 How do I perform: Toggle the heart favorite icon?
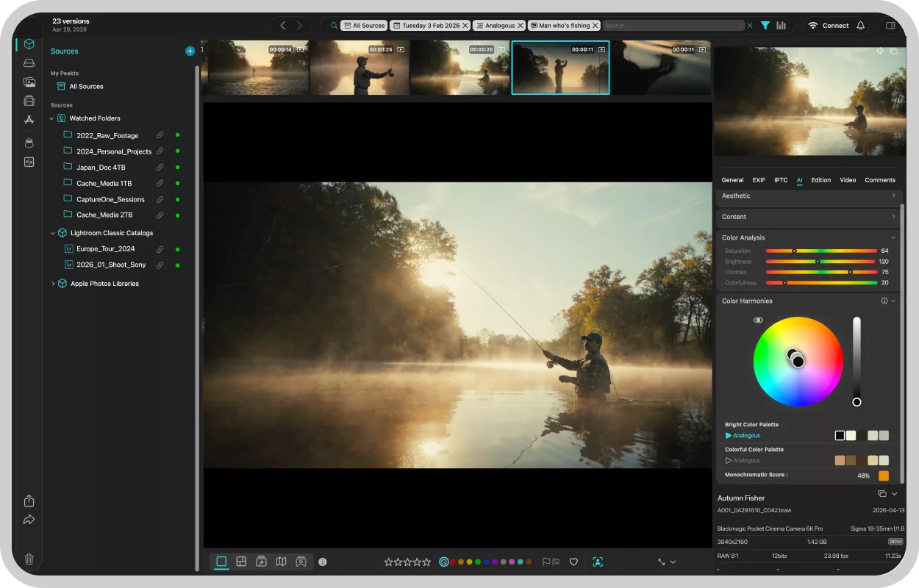(574, 562)
